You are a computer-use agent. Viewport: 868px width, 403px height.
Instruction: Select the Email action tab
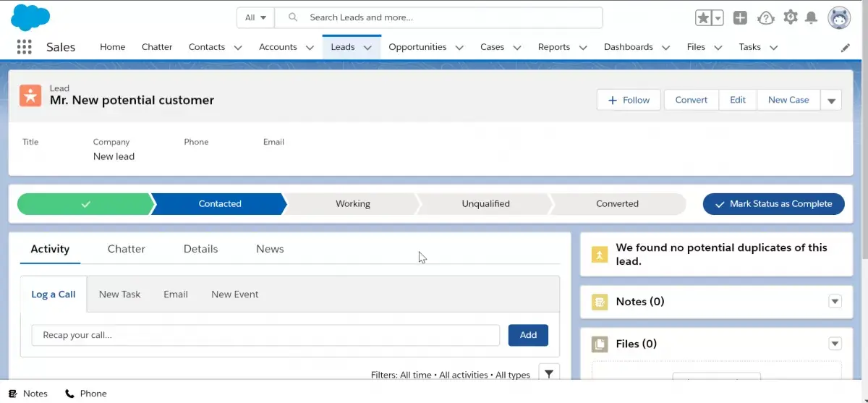(176, 294)
